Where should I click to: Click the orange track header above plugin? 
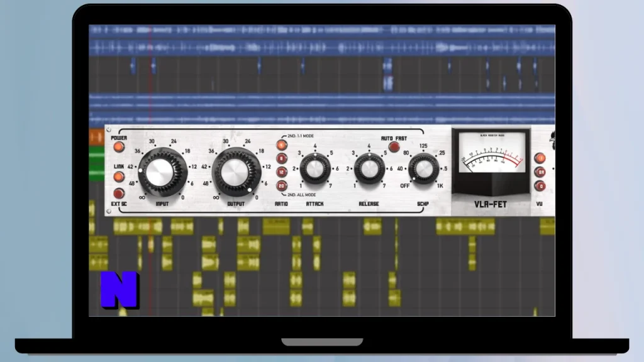point(96,138)
